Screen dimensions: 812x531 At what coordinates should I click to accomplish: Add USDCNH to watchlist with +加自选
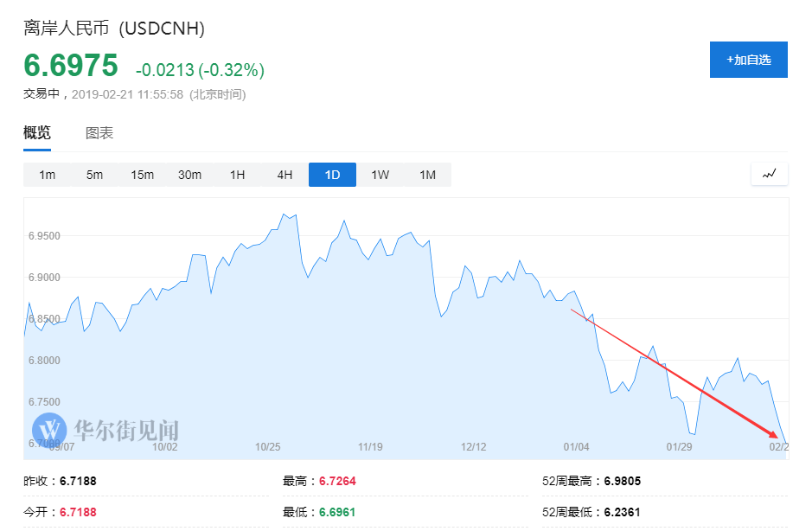(x=748, y=60)
